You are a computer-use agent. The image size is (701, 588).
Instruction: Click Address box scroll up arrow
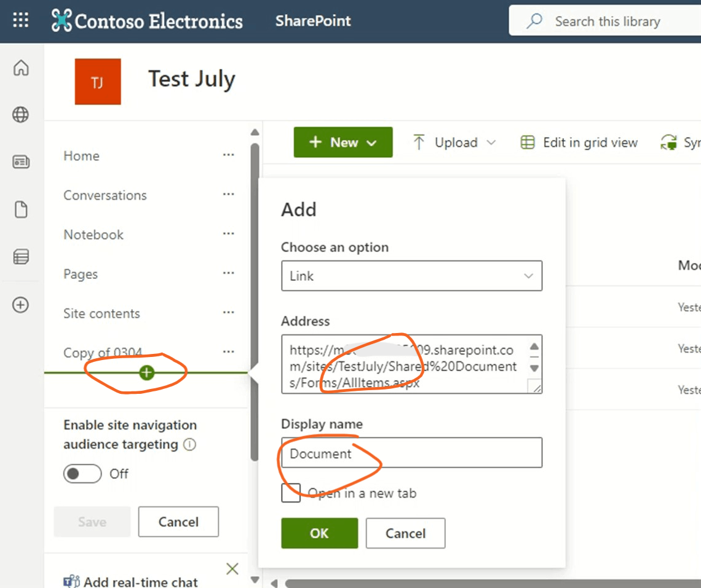tap(534, 347)
